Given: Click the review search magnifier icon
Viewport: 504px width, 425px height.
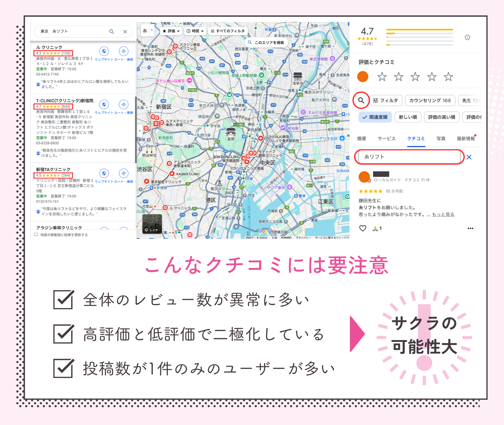Looking at the screenshot, I should [x=361, y=100].
